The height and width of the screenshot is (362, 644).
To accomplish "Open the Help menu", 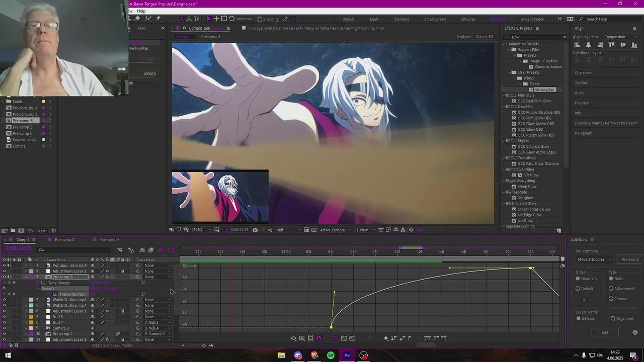I will (x=141, y=11).
